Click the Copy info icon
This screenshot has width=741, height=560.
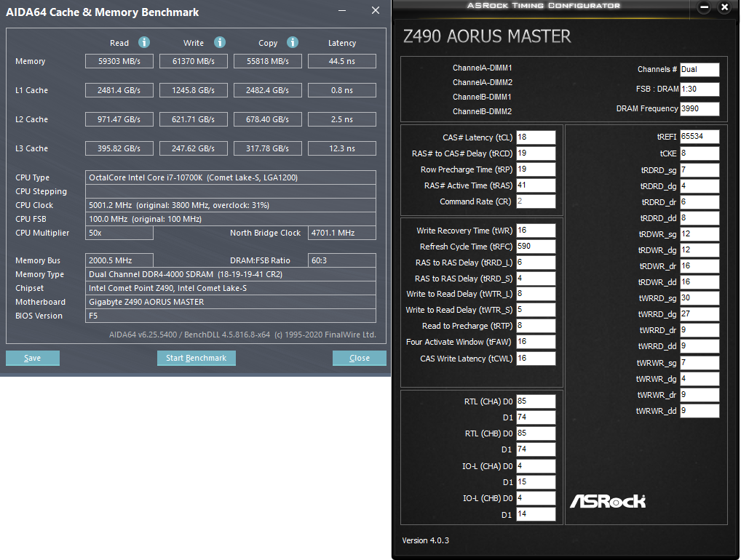[x=293, y=42]
